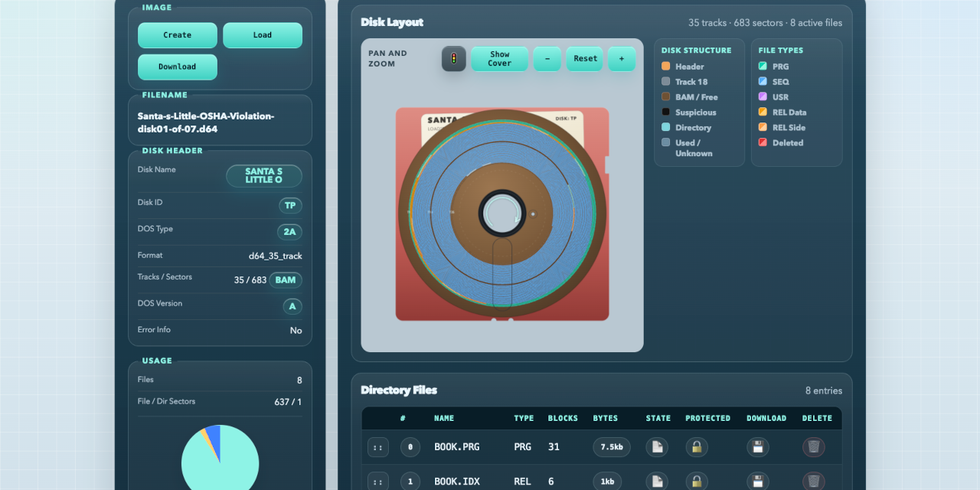This screenshot has height=490, width=980.
Task: Click the floppy disk layout image
Action: tap(502, 214)
